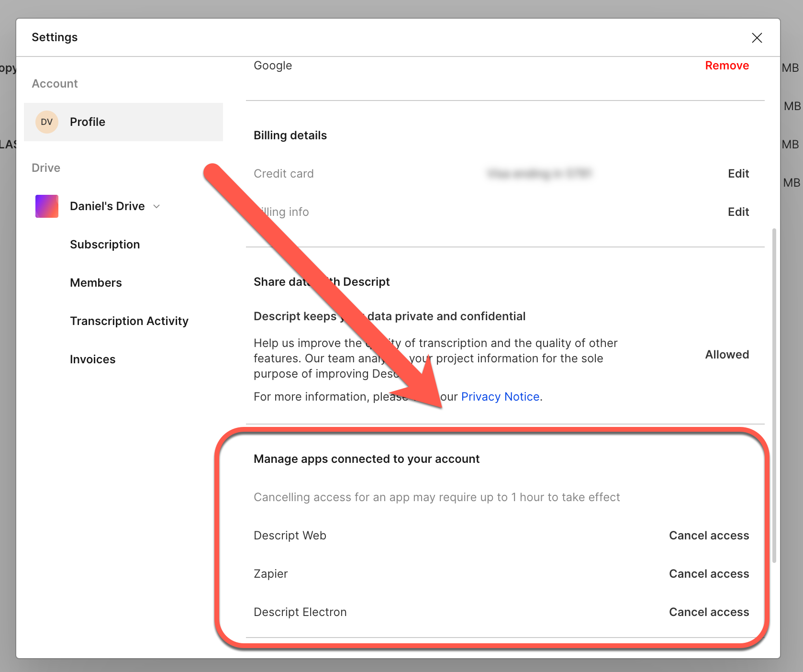
Task: Click the Account sidebar heading
Action: 55,84
